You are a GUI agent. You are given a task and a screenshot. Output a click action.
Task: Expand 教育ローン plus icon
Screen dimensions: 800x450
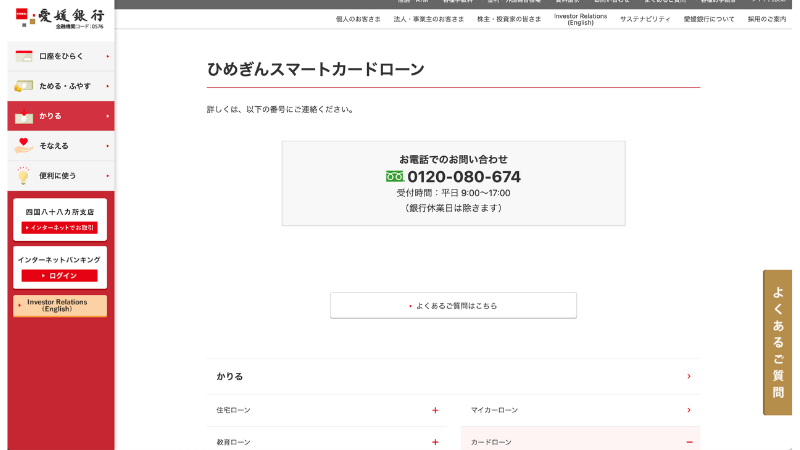(x=435, y=442)
